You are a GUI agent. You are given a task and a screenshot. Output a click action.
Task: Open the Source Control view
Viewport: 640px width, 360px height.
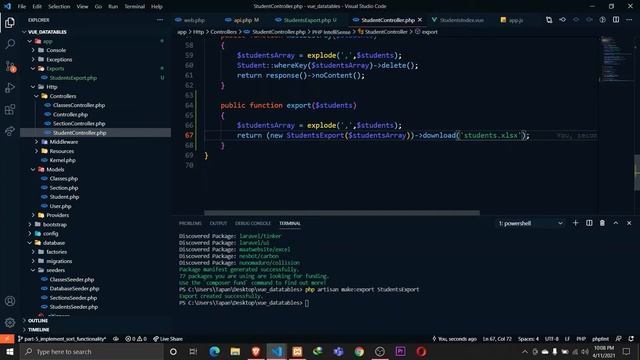point(10,66)
